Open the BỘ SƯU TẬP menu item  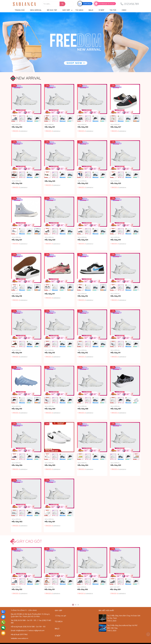[x=52, y=10]
